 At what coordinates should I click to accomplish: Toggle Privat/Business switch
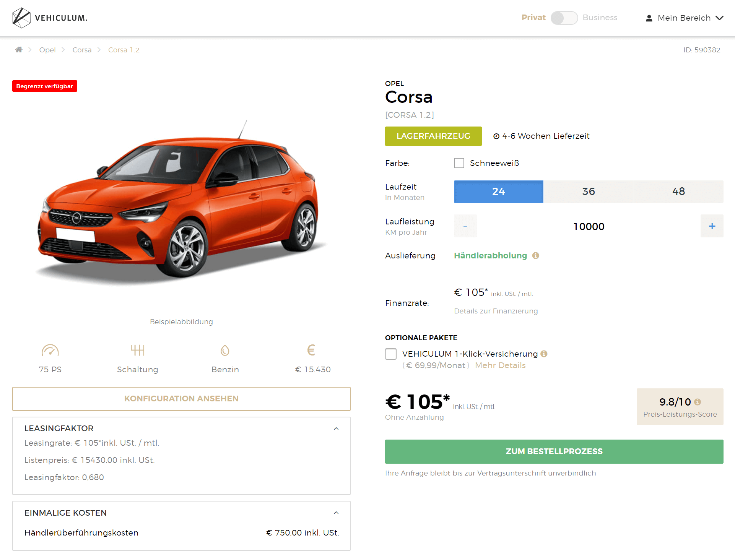tap(564, 18)
